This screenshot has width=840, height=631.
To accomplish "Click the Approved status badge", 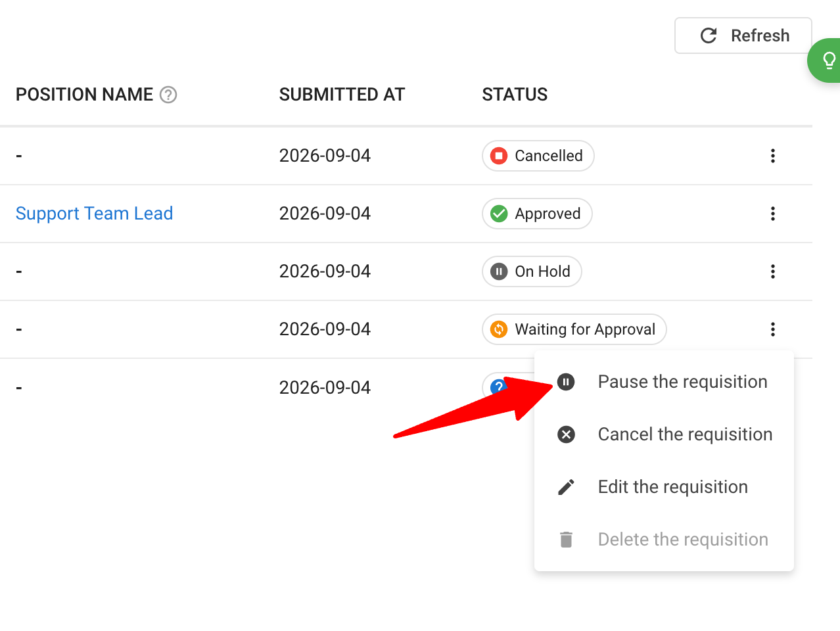I will pos(537,214).
